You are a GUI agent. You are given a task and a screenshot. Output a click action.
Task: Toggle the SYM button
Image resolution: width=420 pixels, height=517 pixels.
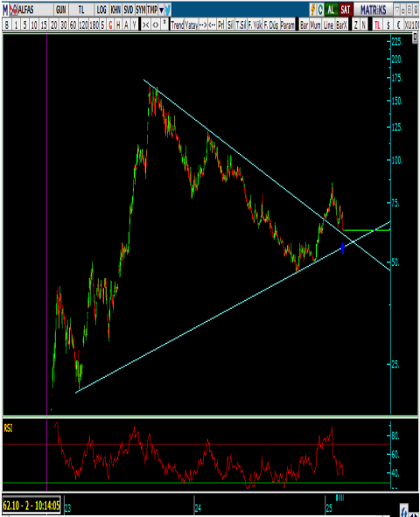coord(141,10)
